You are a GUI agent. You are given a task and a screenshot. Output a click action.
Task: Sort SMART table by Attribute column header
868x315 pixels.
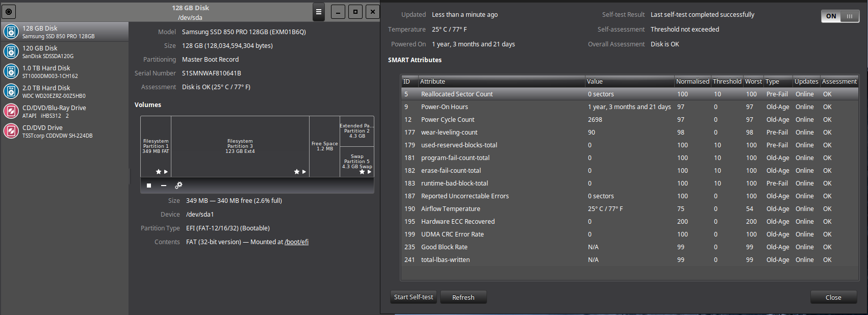coord(501,82)
